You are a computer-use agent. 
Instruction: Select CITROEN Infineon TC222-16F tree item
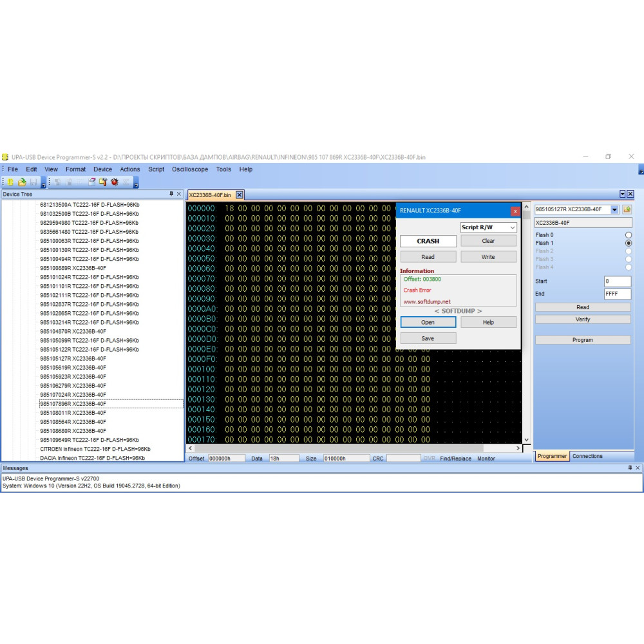point(95,449)
